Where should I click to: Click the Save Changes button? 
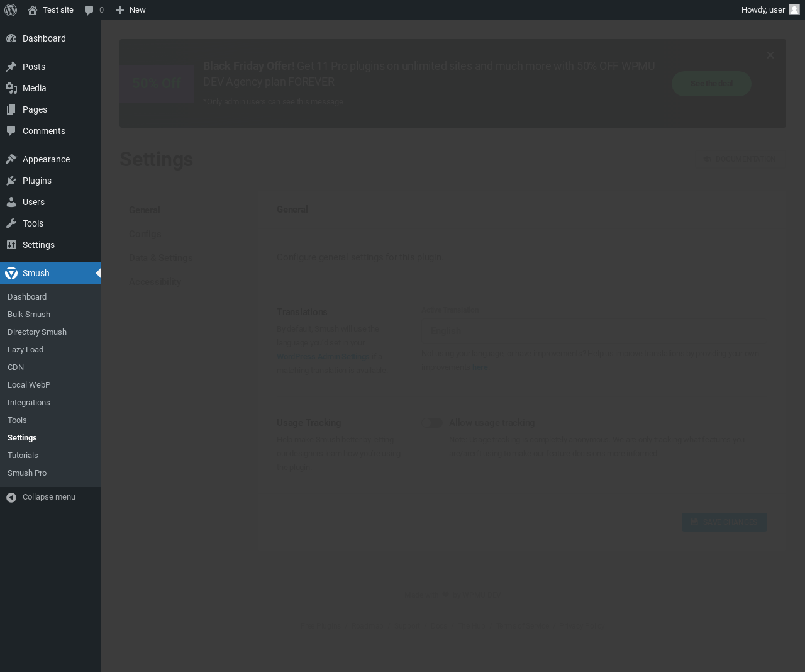(724, 522)
